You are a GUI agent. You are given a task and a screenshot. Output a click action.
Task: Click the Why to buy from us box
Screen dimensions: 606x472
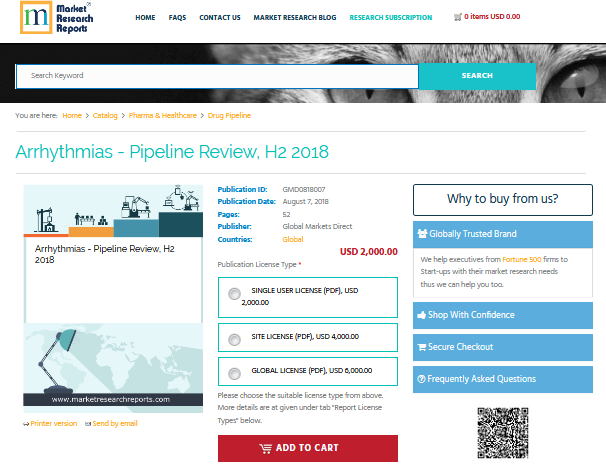(502, 199)
